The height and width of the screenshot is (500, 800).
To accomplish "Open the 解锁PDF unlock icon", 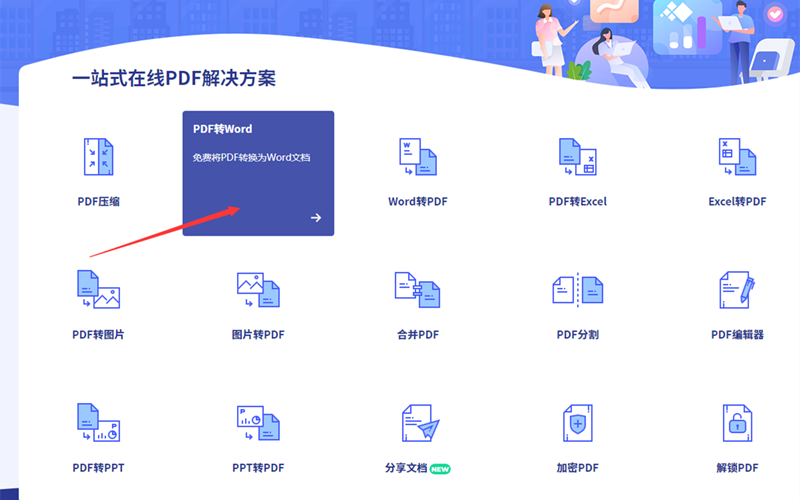I will (x=737, y=423).
